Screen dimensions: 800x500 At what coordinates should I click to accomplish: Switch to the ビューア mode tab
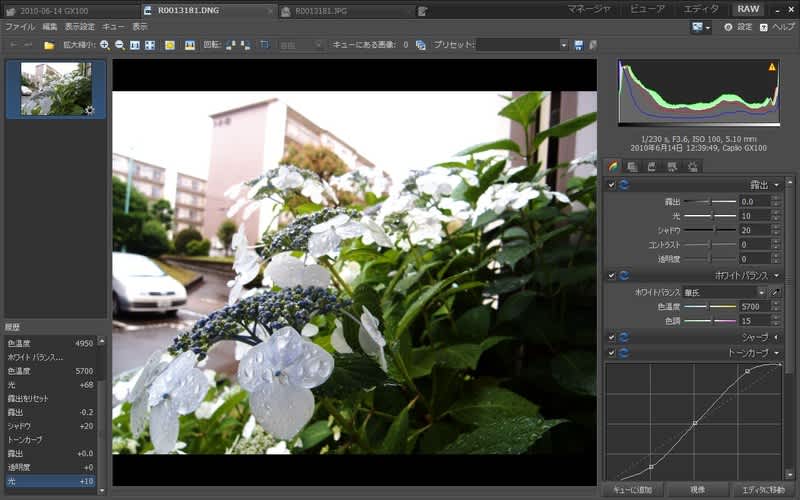point(647,9)
